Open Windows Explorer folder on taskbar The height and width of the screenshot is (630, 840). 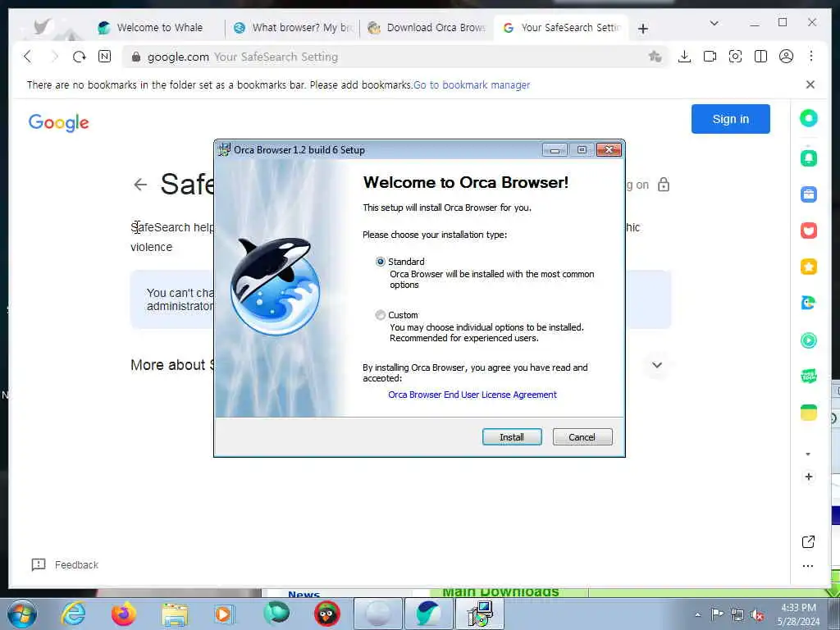click(175, 615)
